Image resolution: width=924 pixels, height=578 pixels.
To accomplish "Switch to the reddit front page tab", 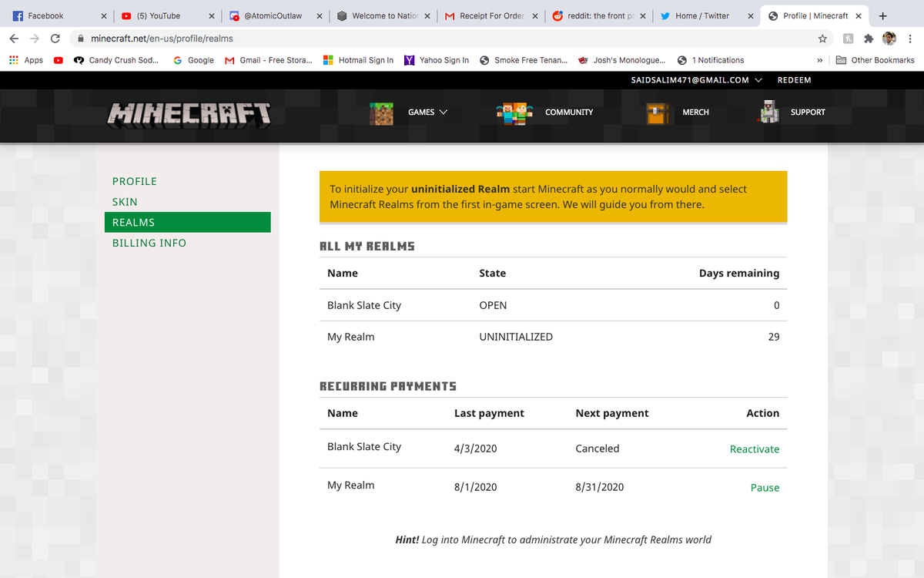I will 598,15.
